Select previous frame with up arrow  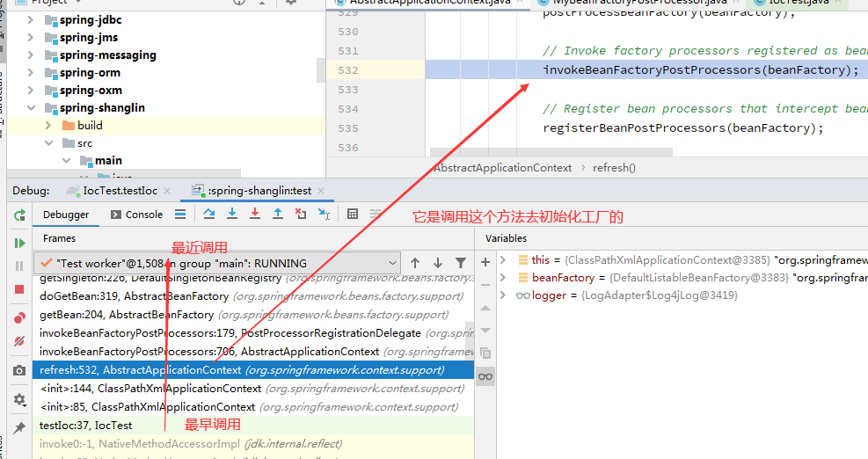(415, 263)
